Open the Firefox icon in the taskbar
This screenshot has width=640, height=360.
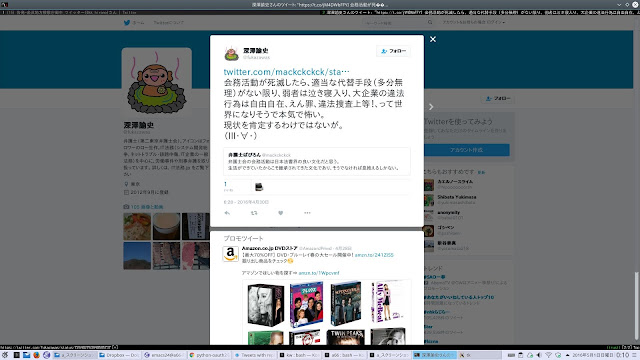36,355
